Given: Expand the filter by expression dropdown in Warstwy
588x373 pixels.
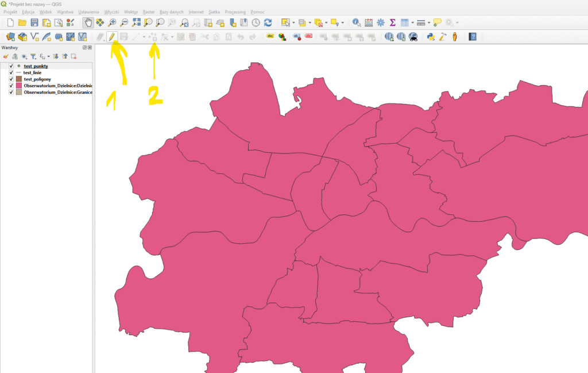Looking at the screenshot, I should (x=49, y=56).
